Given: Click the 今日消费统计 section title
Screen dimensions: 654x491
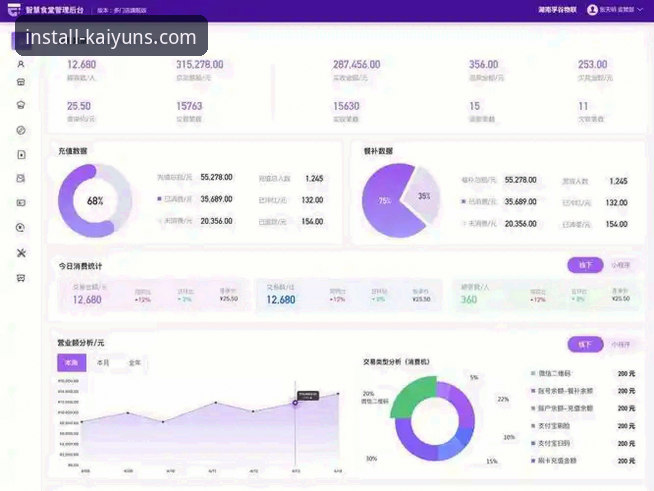Looking at the screenshot, I should click(80, 266).
